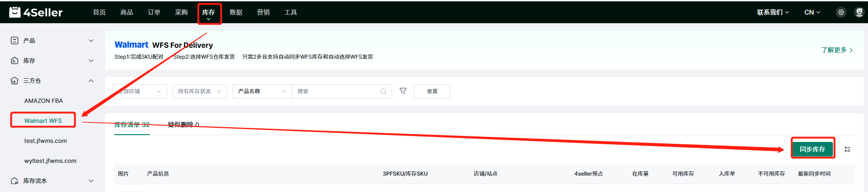Open 营销 in top navigation
This screenshot has height=192, width=868.
tap(263, 12)
